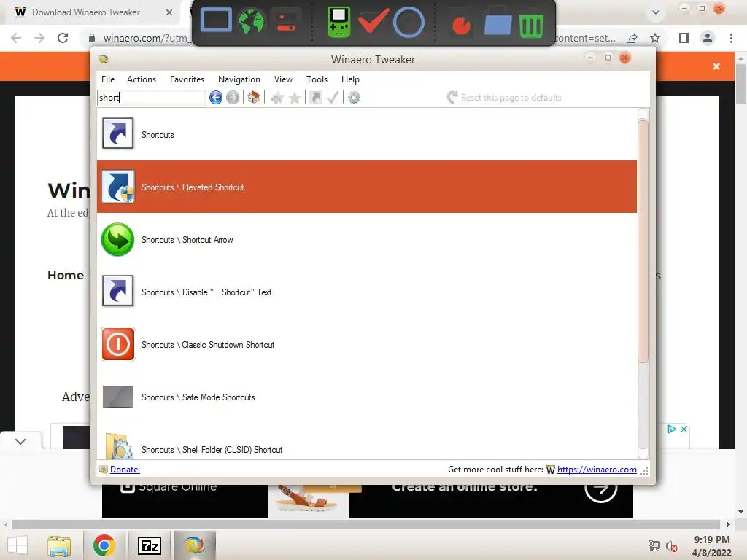Click the second star favorites icon

295,98
